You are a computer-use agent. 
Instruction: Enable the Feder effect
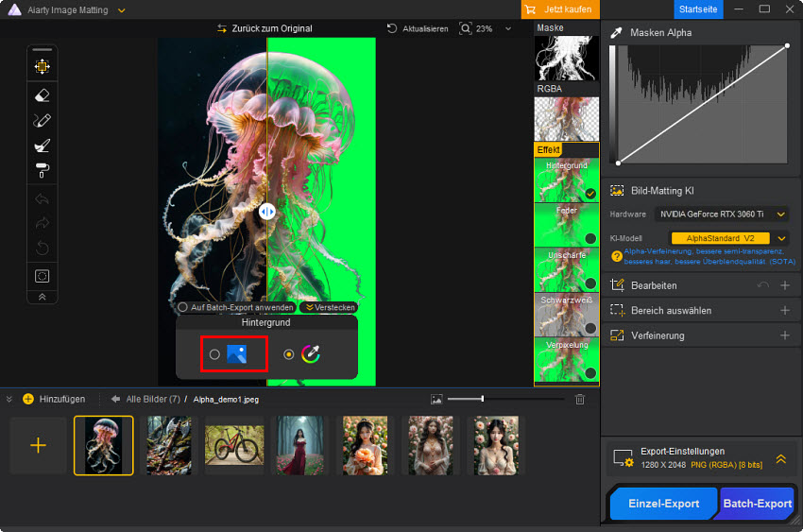[x=590, y=239]
